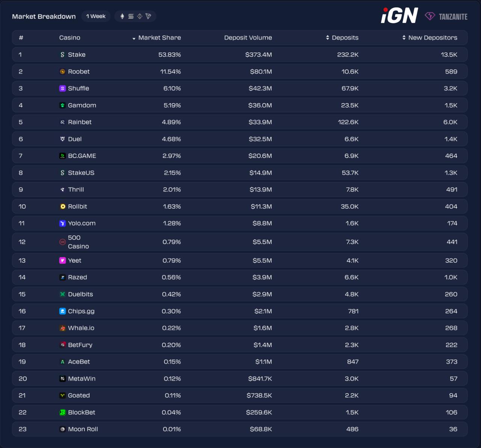Open the Stake casino row link
This screenshot has height=448, width=481.
(76, 54)
